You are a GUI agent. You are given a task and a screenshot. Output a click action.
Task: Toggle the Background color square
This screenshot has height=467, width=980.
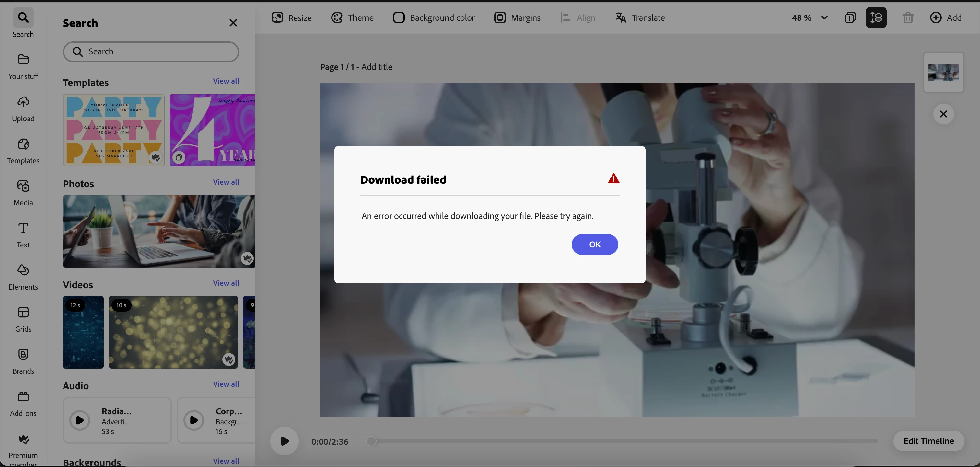coord(399,17)
